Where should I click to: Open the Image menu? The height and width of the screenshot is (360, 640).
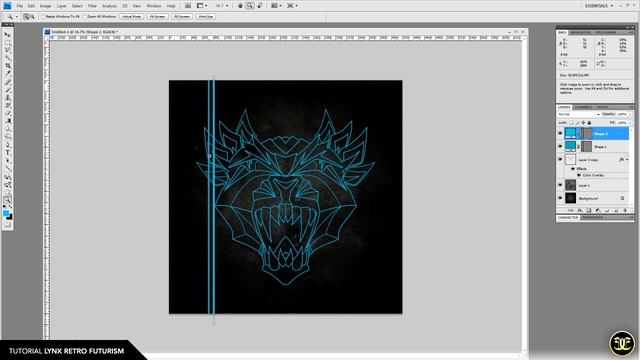point(45,6)
